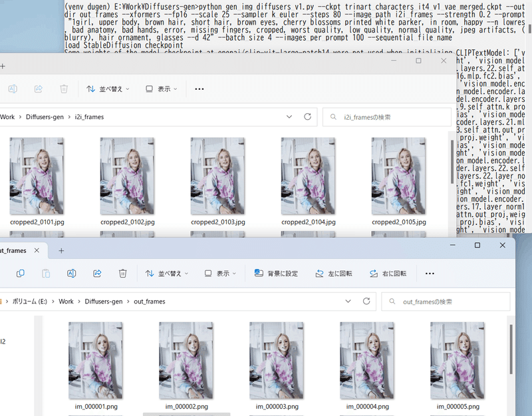Refresh the out_frames folder
This screenshot has height=416, width=532.
coord(366,302)
